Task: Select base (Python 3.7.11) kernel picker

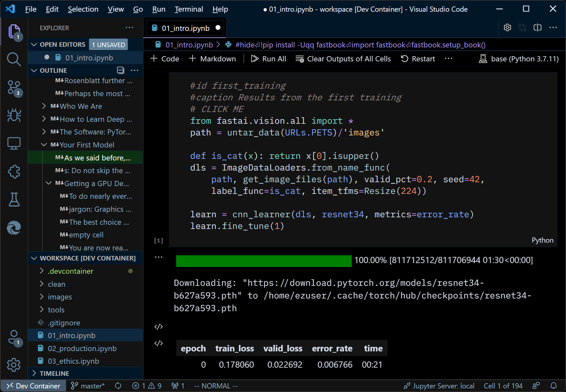Action: pyautogui.click(x=519, y=59)
